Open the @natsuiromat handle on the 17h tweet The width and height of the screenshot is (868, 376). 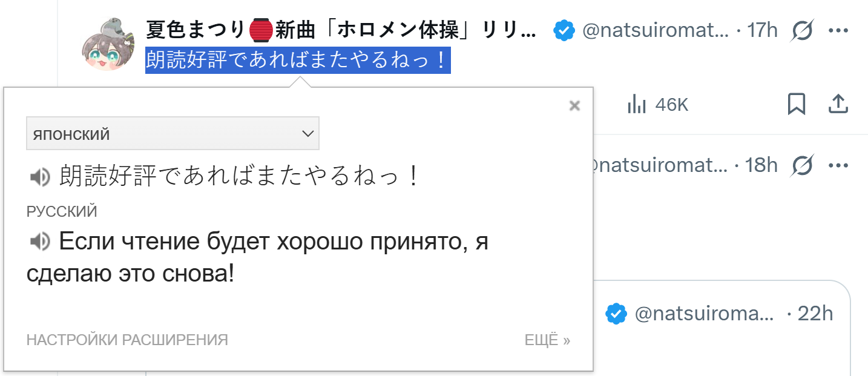(x=655, y=30)
